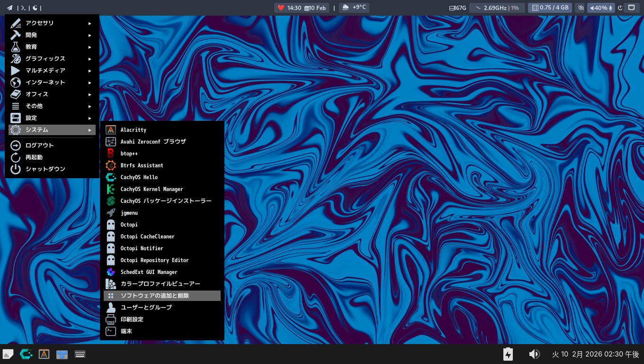Image resolution: width=644 pixels, height=364 pixels.
Task: Open ユーザーとグループ from the menu
Action: click(146, 308)
